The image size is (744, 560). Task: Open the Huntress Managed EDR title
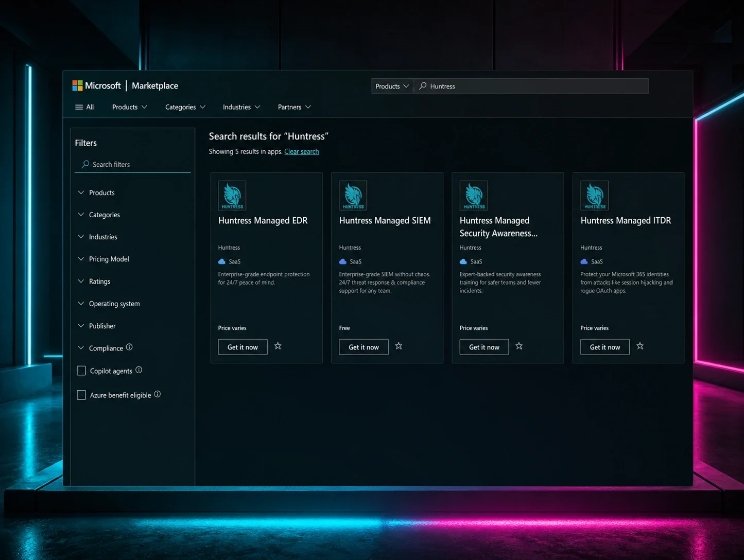click(263, 220)
